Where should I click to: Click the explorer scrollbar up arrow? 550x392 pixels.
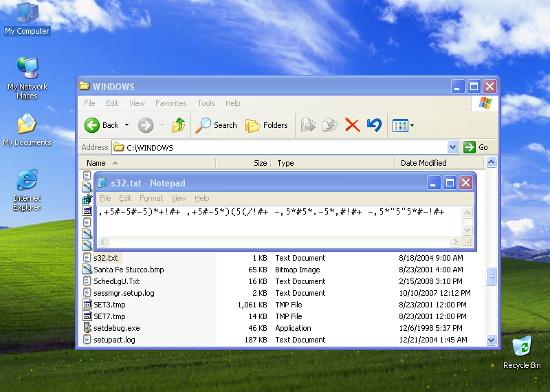point(491,162)
